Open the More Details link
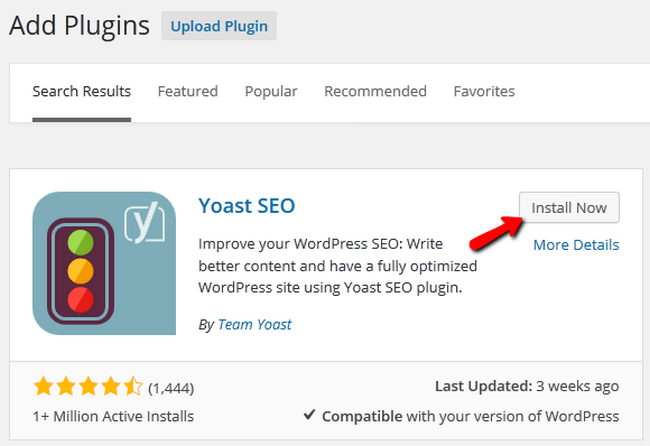Screen dimensions: 650x446 click(x=576, y=245)
